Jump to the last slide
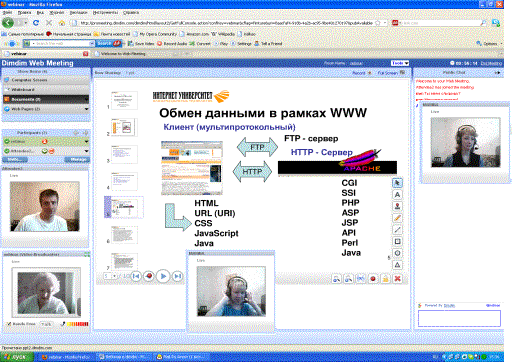The image size is (512, 362). pyautogui.click(x=178, y=276)
